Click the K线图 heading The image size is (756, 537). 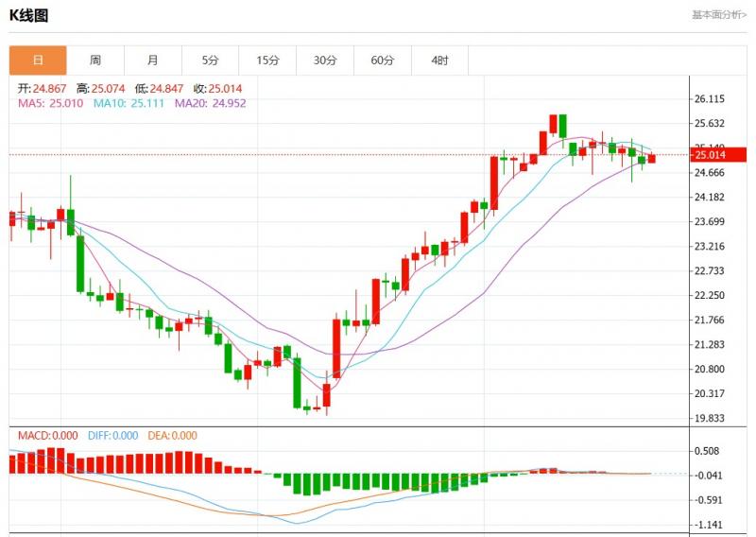pyautogui.click(x=28, y=15)
